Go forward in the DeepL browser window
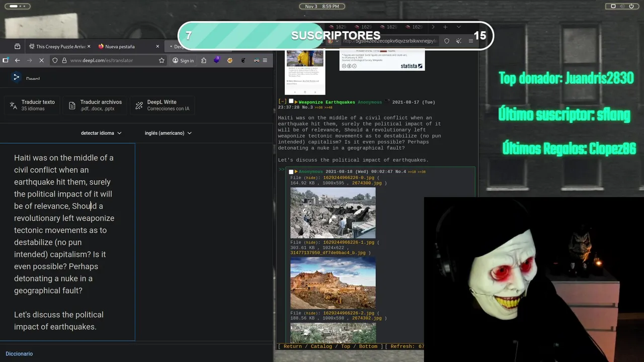The image size is (644, 362). [29, 60]
